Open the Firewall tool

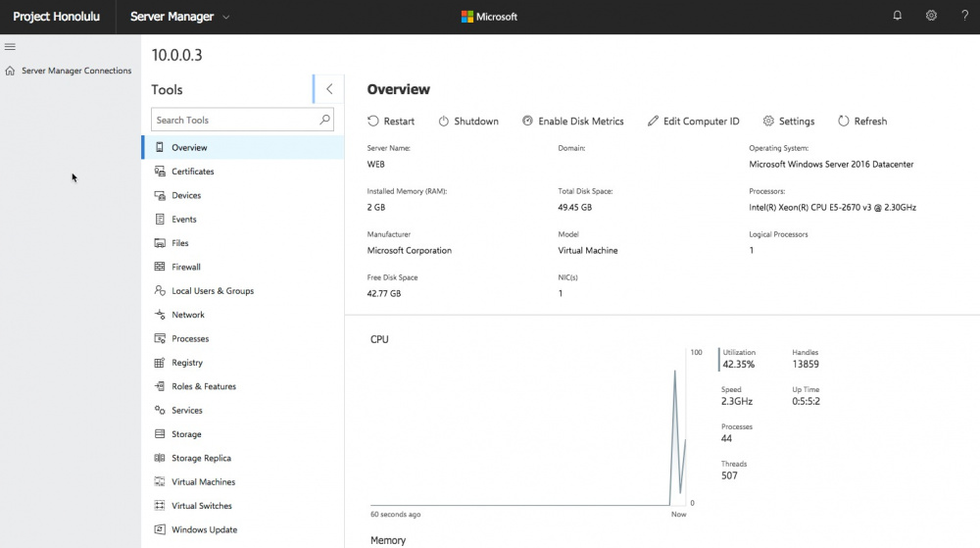[x=185, y=267]
